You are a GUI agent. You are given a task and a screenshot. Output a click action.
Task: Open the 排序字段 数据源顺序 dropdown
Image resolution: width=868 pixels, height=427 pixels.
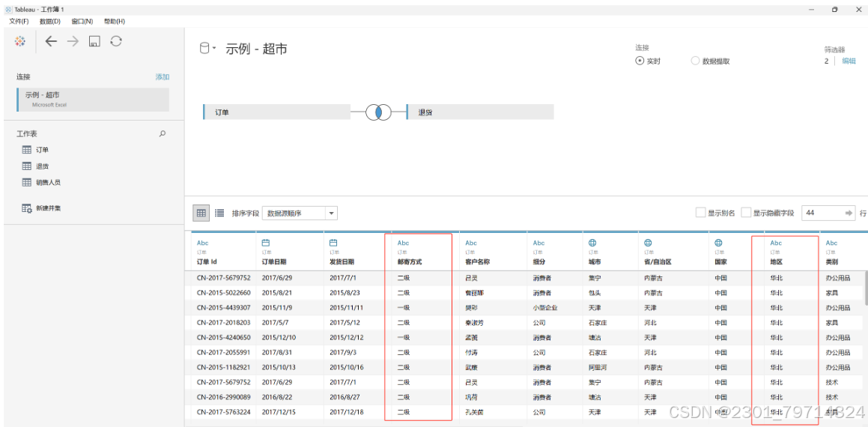[x=300, y=213]
